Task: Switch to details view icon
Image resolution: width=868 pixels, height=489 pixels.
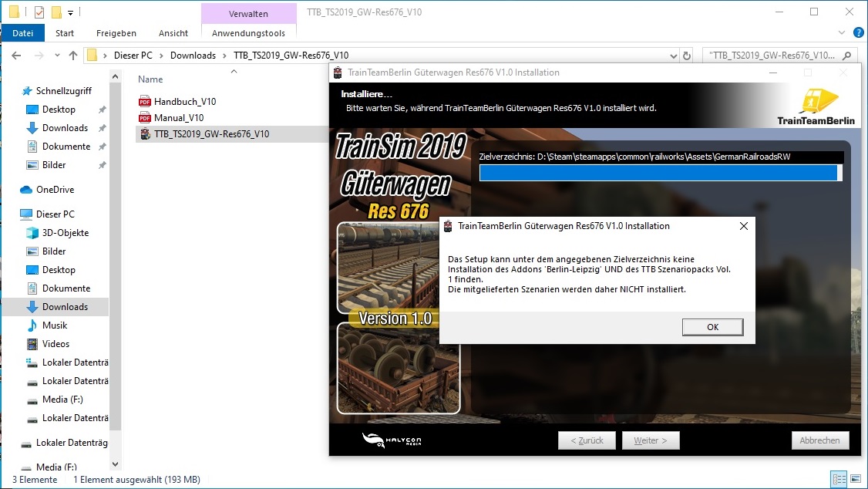Action: [x=839, y=479]
